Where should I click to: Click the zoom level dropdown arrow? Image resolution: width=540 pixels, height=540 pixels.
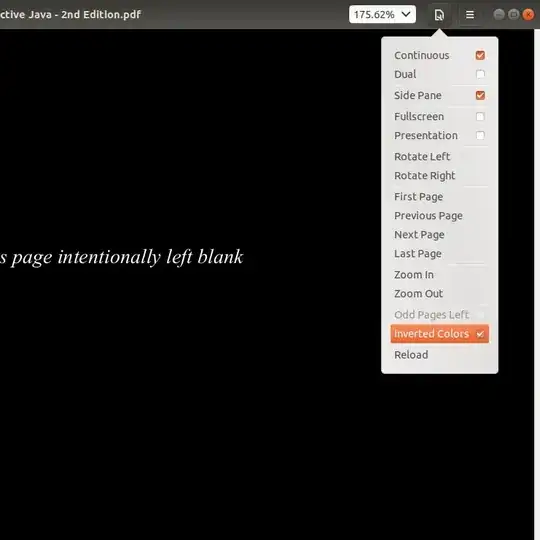coord(406,14)
